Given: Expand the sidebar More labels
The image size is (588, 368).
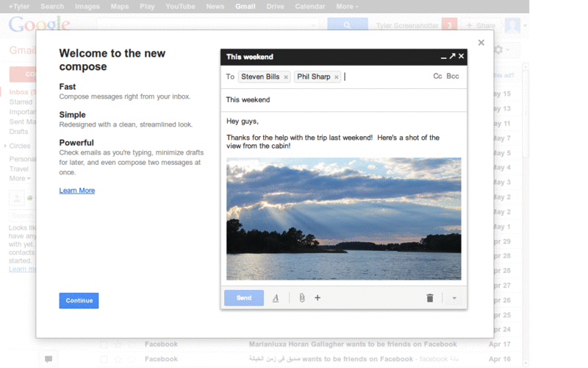Looking at the screenshot, I should tap(20, 178).
